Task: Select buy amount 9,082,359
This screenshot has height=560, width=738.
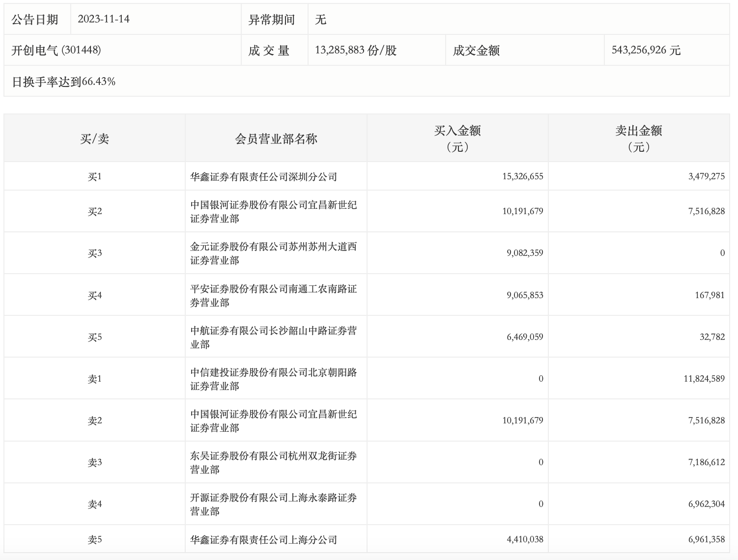Action: point(525,253)
